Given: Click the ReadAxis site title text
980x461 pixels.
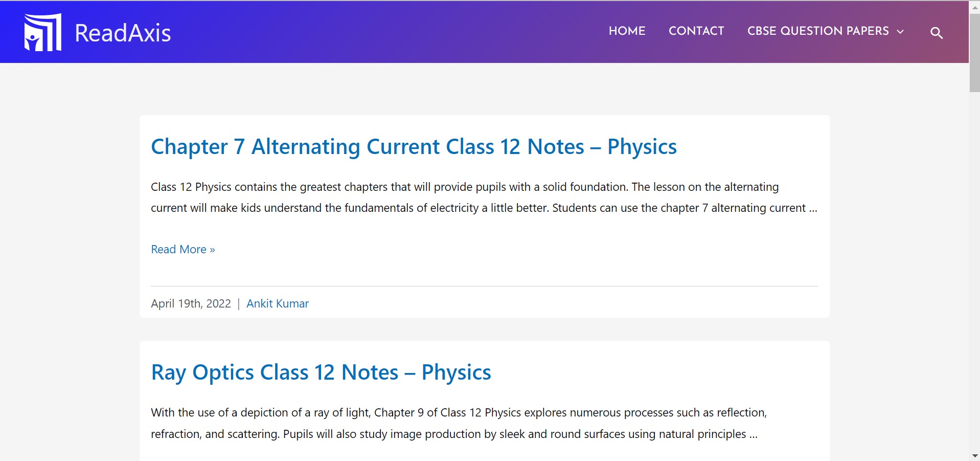Looking at the screenshot, I should point(123,33).
